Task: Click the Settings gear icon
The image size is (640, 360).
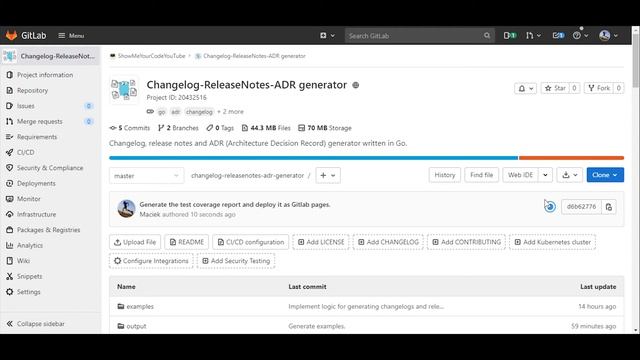Action: click(9, 292)
